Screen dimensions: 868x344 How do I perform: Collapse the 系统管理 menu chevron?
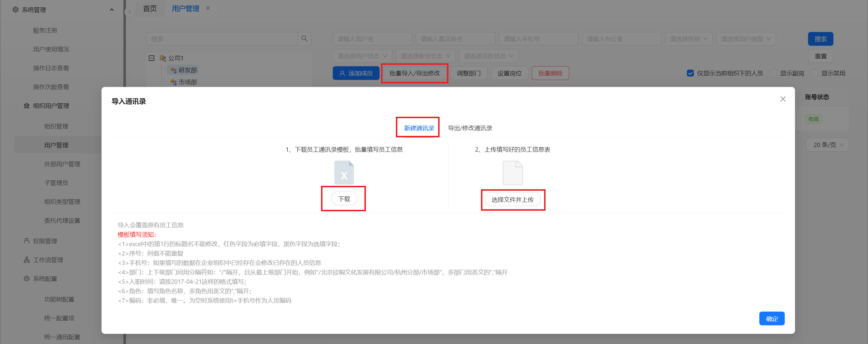point(112,10)
